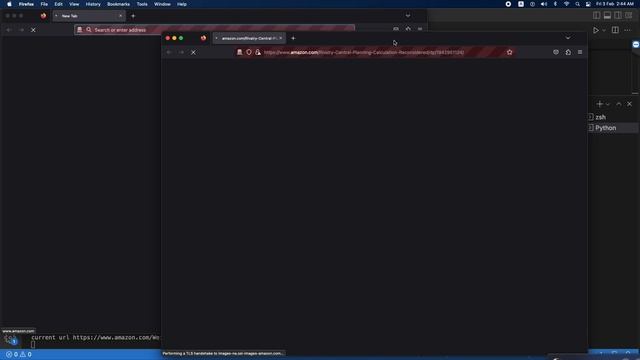Close the New Tab tab in background window
Image resolution: width=640 pixels, height=360 pixels.
120,16
